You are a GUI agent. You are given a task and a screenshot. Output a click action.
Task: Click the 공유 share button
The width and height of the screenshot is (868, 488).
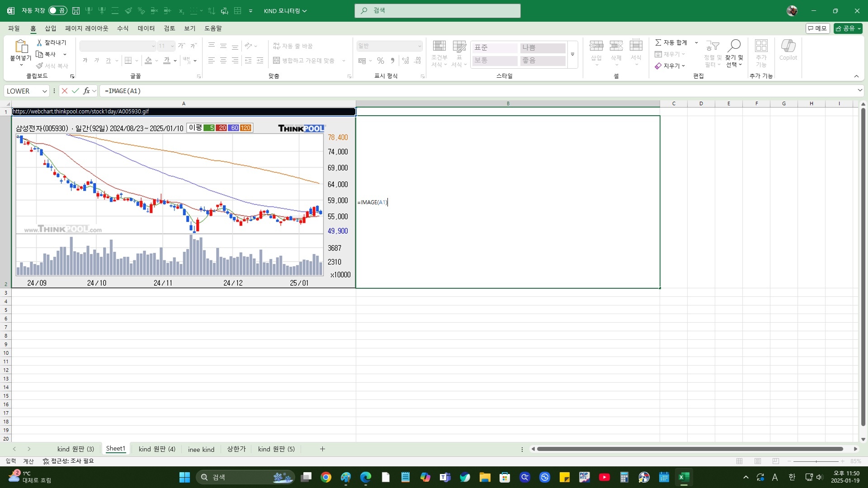pyautogui.click(x=848, y=28)
